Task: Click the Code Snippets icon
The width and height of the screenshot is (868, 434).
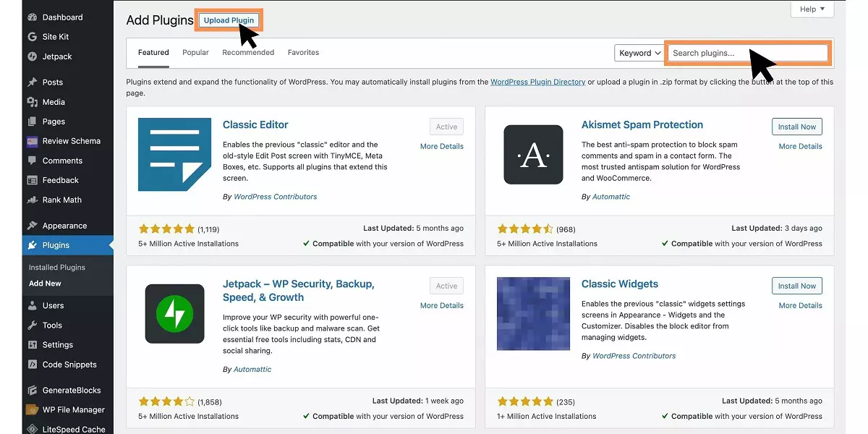Action: tap(32, 365)
